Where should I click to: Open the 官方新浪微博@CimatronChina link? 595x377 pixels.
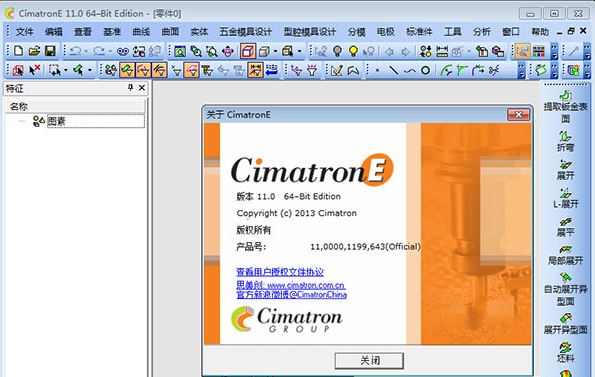(291, 294)
